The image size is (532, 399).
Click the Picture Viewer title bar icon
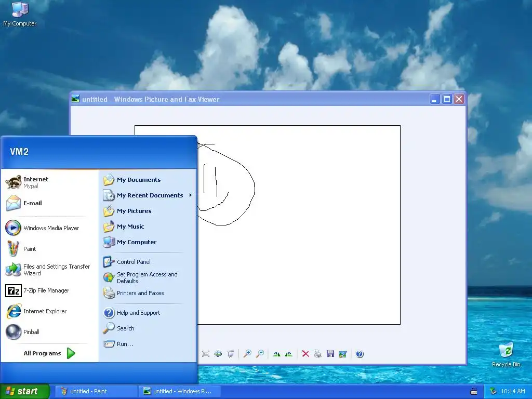[75, 99]
